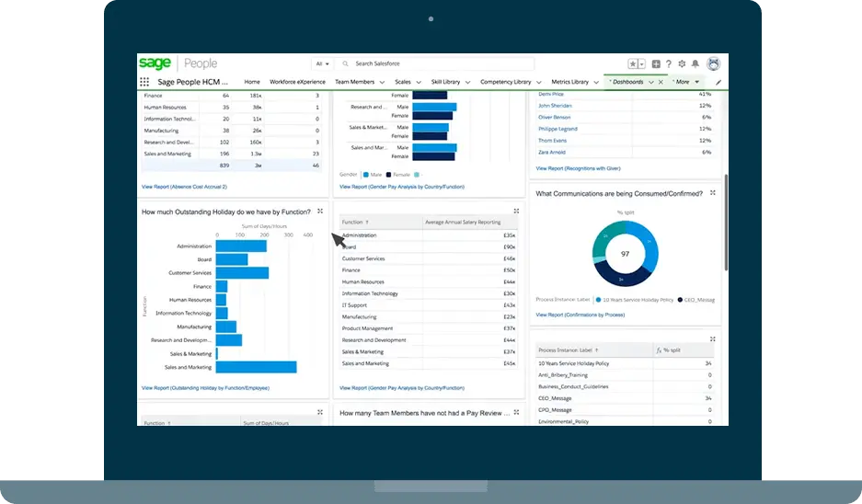Click Thom Evans name link
The height and width of the screenshot is (504, 862).
coord(552,141)
